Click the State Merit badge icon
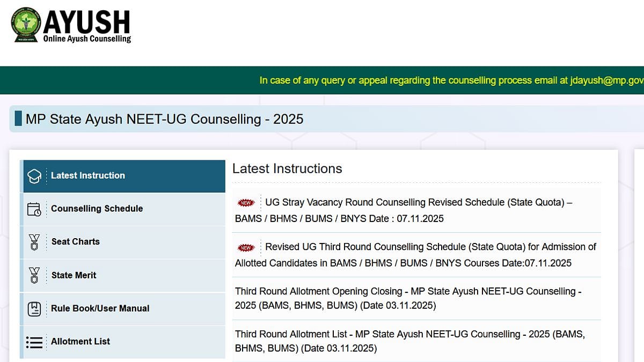Viewport: 644px width, 362px height. 34,275
